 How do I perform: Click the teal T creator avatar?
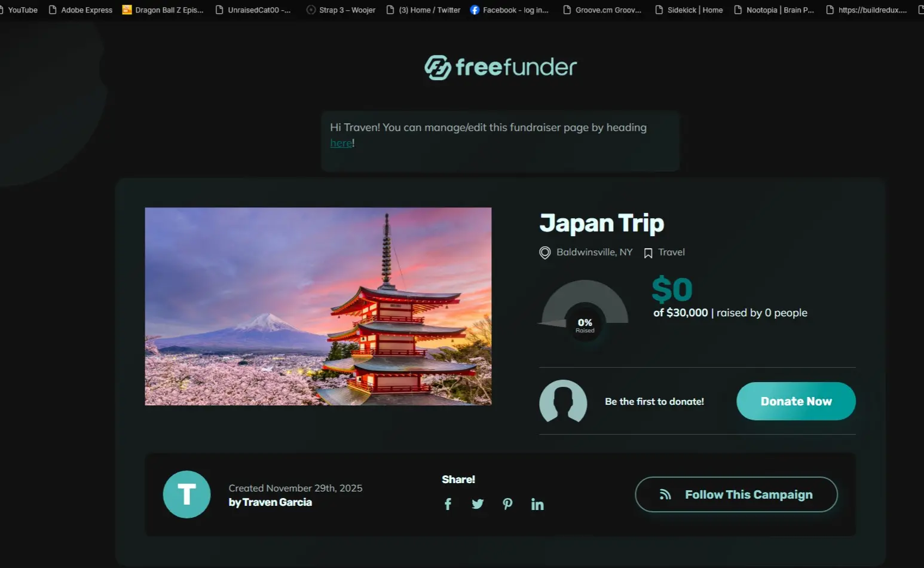(x=186, y=494)
